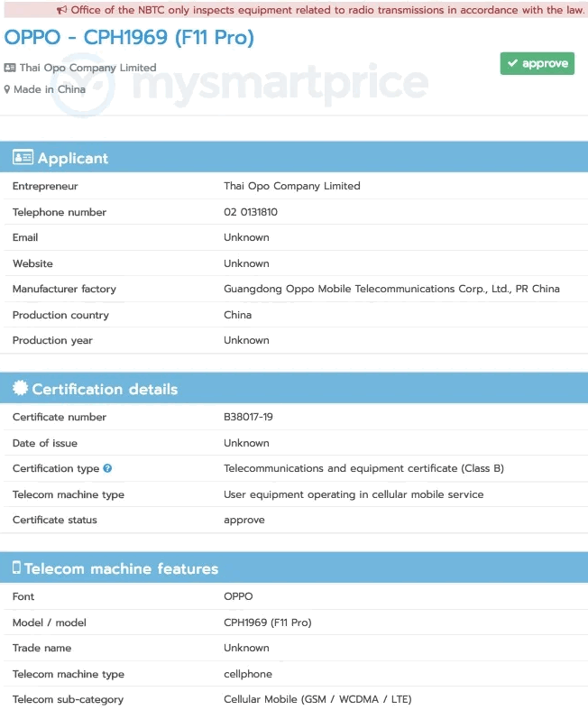
Task: Click the NBTC notice text in red banner
Action: coord(327,10)
